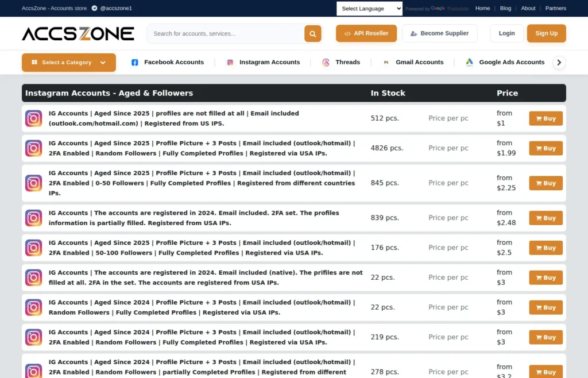
Task: Open the About link
Action: pyautogui.click(x=528, y=8)
